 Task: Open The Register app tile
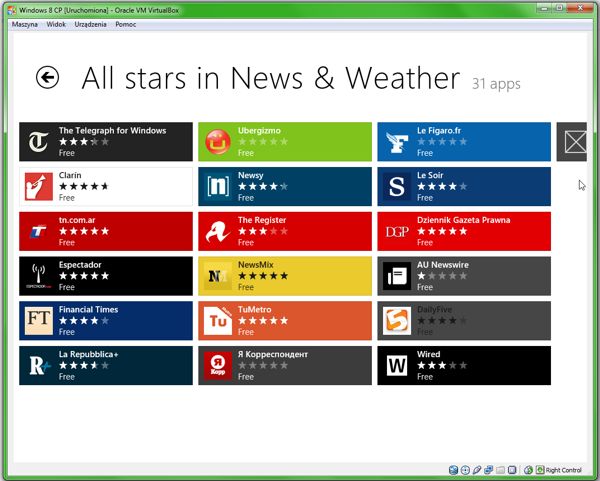click(284, 231)
